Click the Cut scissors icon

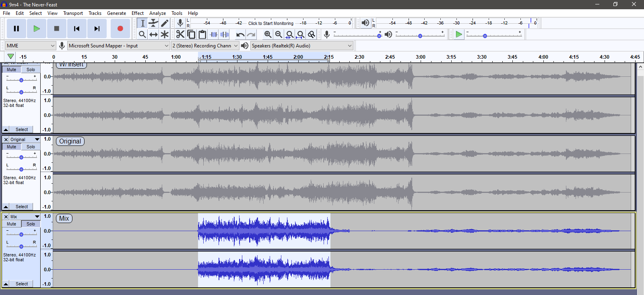click(180, 35)
